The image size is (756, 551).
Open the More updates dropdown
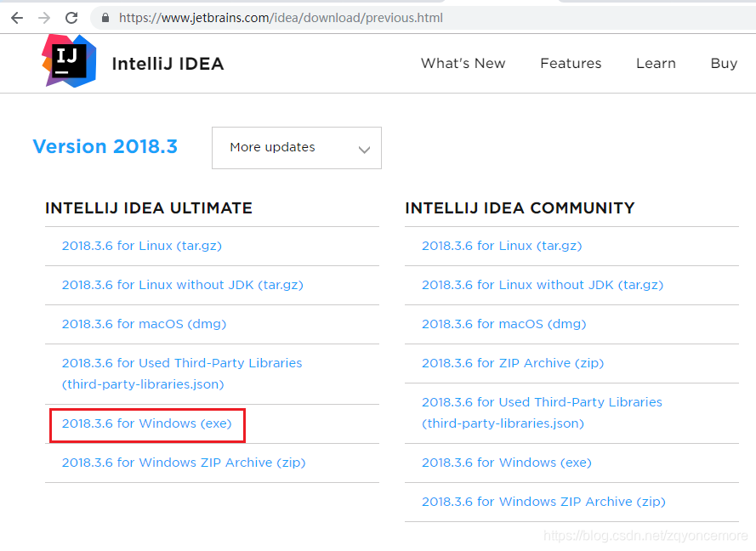(x=296, y=147)
